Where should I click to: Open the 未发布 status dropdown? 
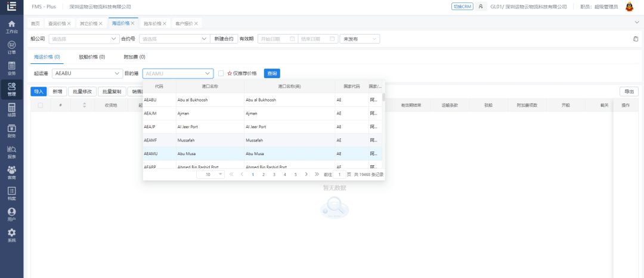tap(360, 39)
